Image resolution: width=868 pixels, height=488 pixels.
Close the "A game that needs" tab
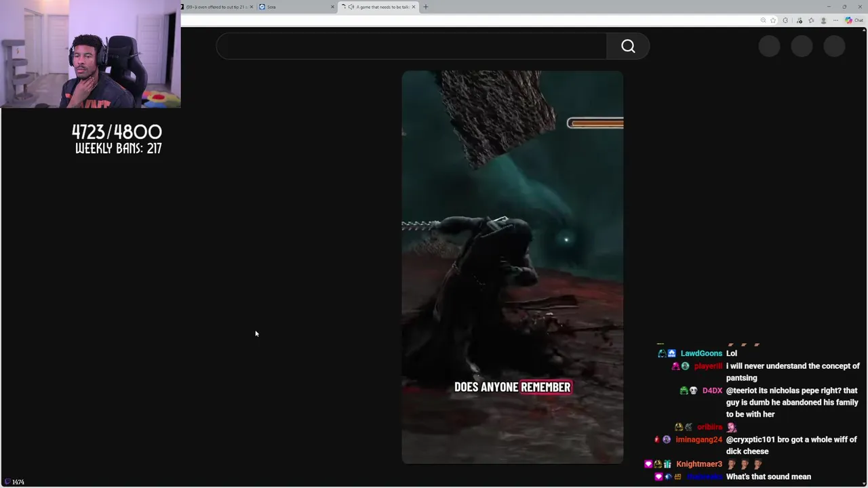tap(414, 7)
